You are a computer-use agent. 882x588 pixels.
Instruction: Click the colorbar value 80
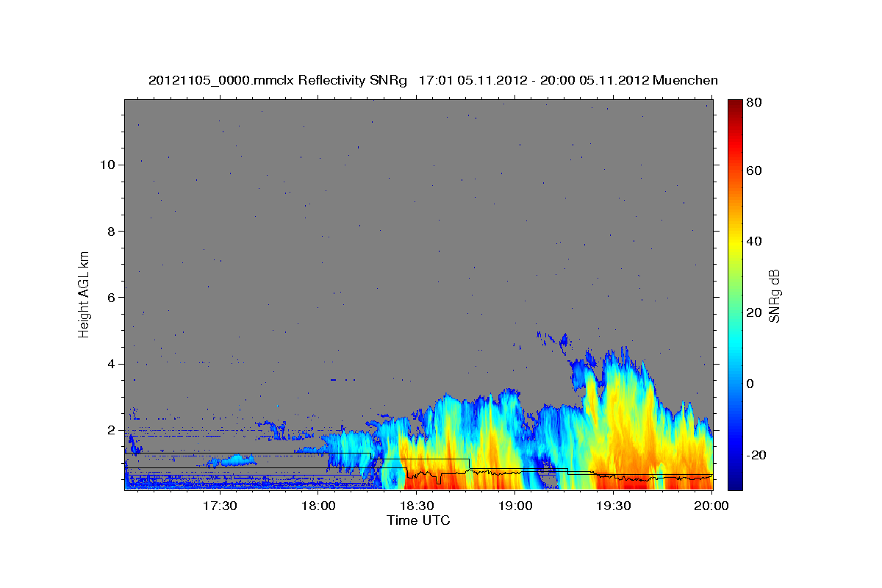(x=753, y=103)
